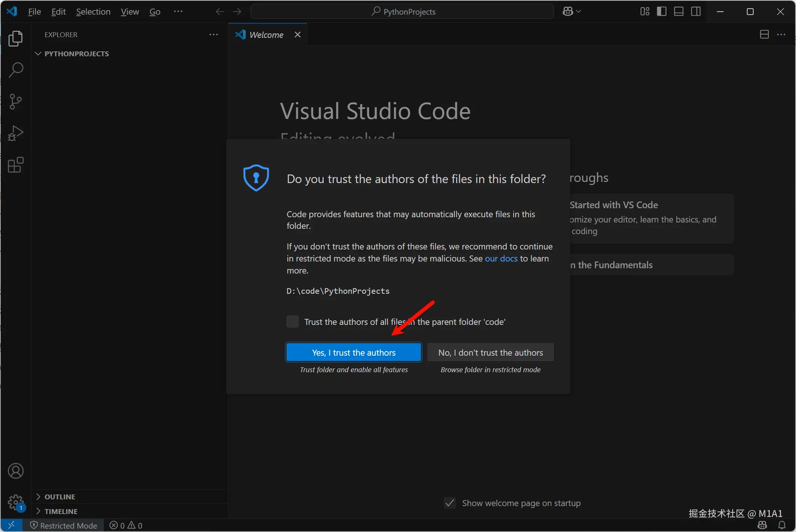Open the Source Control view icon
This screenshot has width=796, height=532.
point(15,101)
